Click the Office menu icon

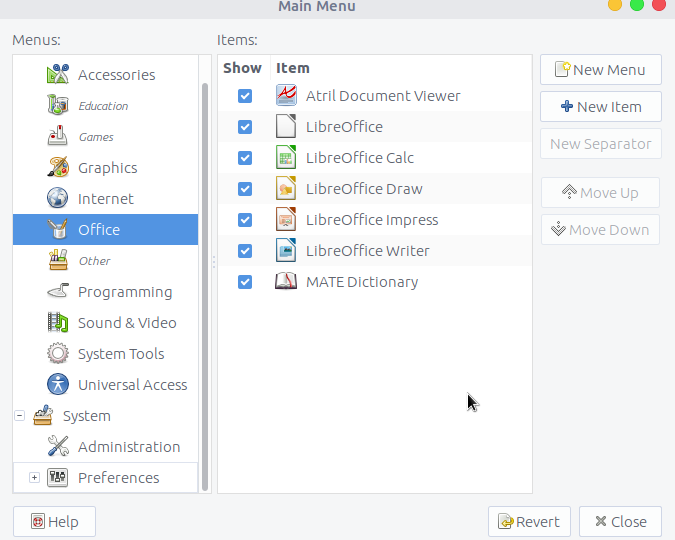coord(58,230)
